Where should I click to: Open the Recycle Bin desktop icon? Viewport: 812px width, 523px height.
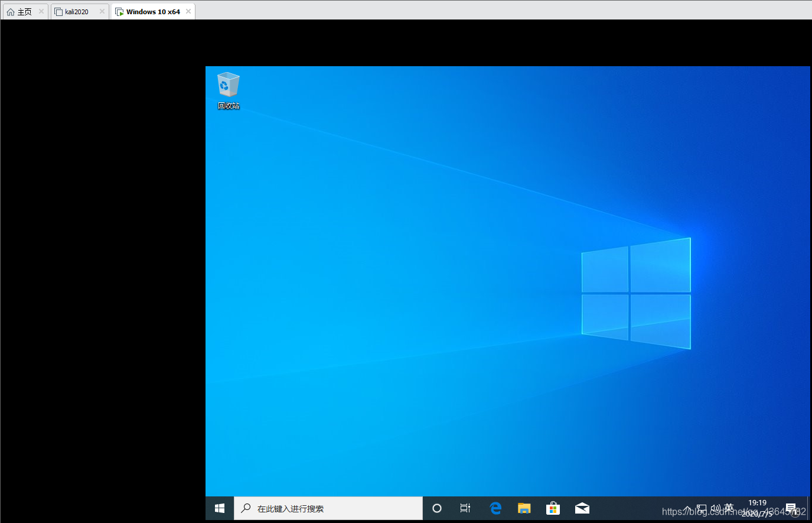pos(228,91)
